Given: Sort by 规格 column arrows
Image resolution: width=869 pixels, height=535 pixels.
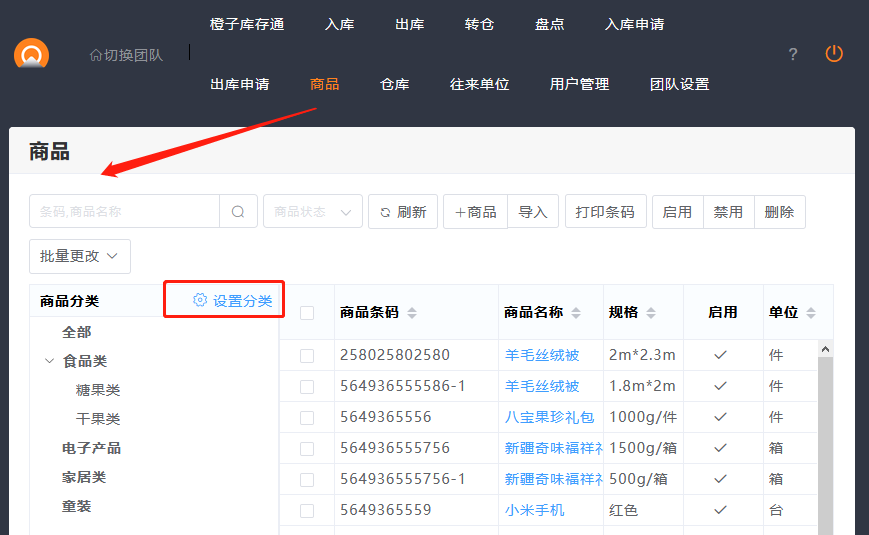Looking at the screenshot, I should [651, 313].
